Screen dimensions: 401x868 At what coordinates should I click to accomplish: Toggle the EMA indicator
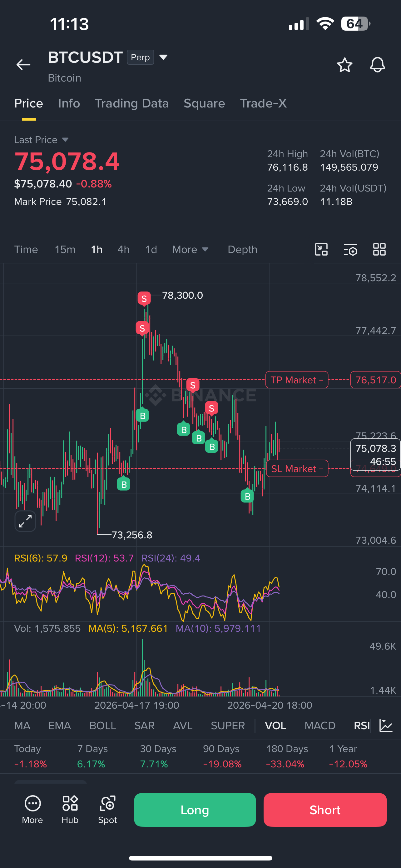[x=60, y=726]
